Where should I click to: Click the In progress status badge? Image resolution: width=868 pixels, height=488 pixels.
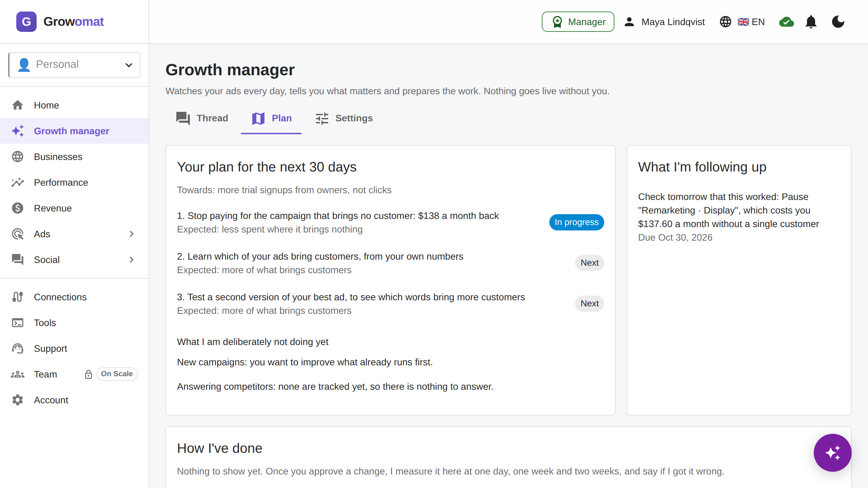tap(576, 222)
